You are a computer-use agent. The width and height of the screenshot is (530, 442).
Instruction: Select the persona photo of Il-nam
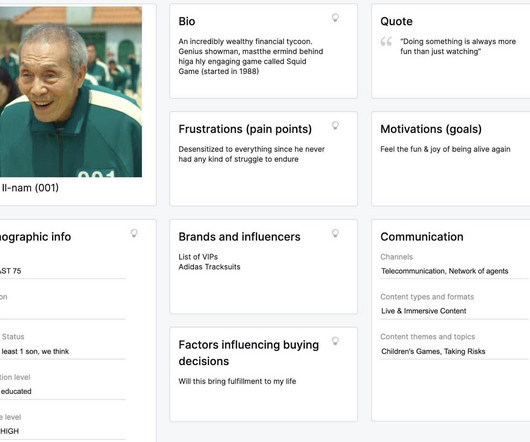[x=71, y=92]
